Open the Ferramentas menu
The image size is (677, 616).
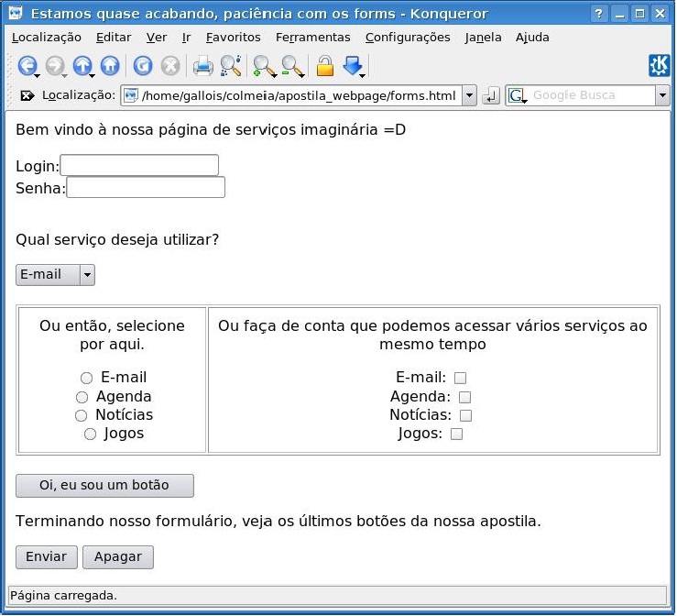pyautogui.click(x=312, y=38)
